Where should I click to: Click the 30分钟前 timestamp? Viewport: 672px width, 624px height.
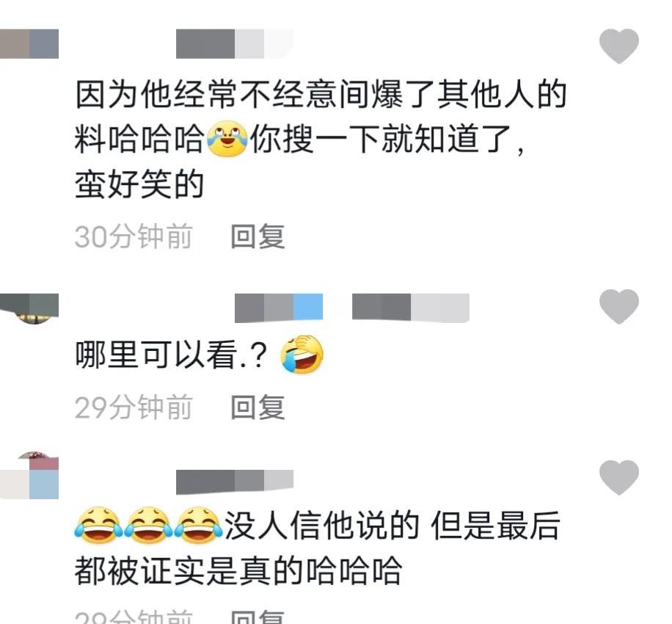point(134,236)
